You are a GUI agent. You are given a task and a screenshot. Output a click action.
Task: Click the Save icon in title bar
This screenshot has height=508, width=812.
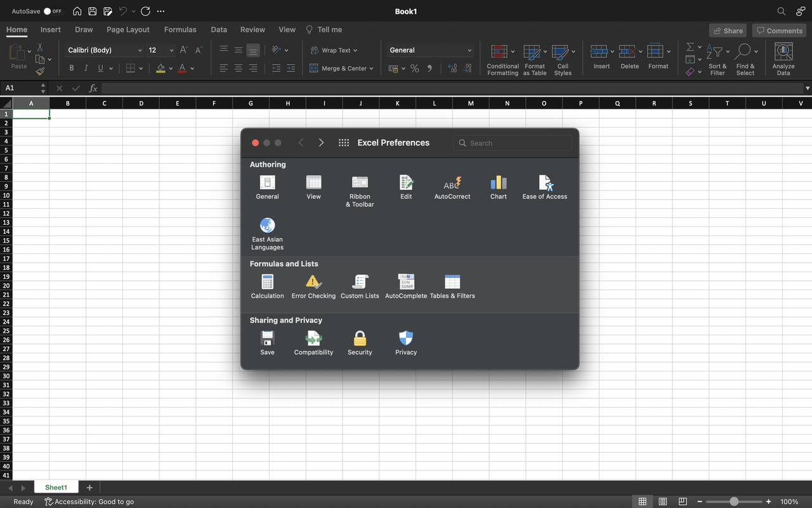[x=93, y=11]
